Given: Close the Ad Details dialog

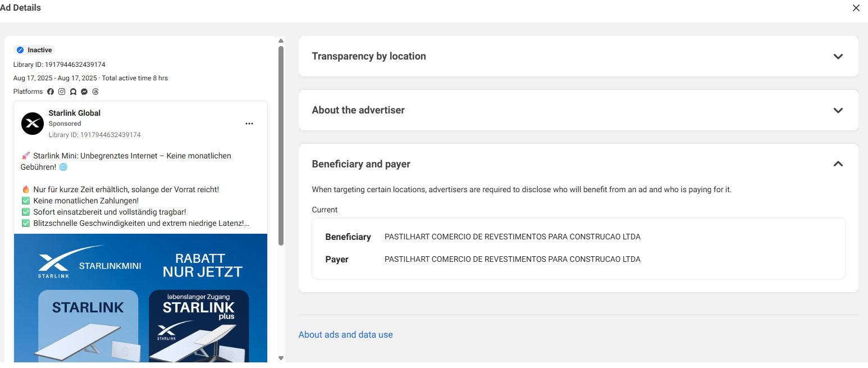Looking at the screenshot, I should [856, 8].
